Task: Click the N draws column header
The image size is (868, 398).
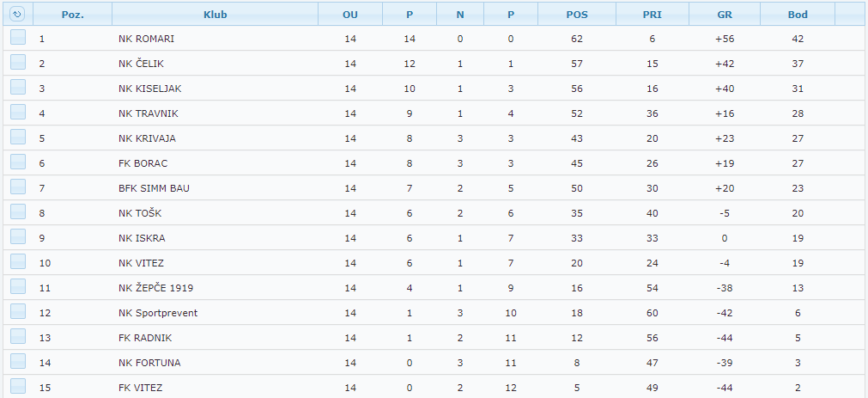Action: [460, 15]
